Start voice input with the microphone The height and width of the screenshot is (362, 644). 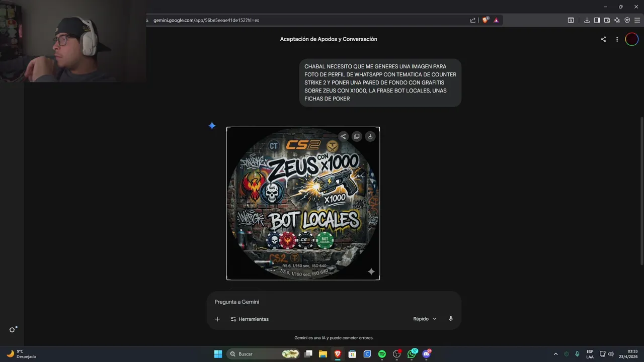[451, 319]
